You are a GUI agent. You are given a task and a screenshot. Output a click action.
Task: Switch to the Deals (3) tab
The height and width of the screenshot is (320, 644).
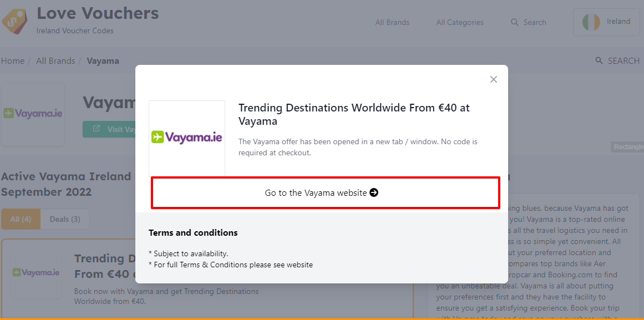click(65, 219)
